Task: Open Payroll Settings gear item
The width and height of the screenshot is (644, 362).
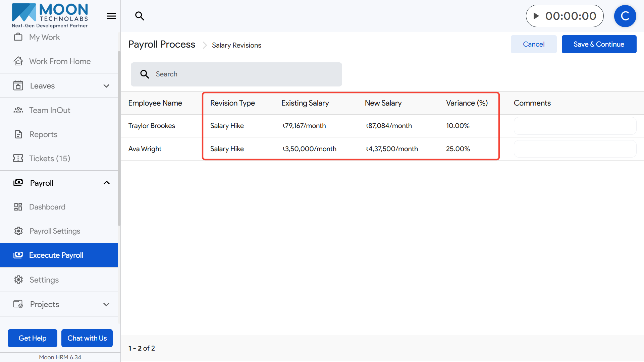Action: point(55,231)
